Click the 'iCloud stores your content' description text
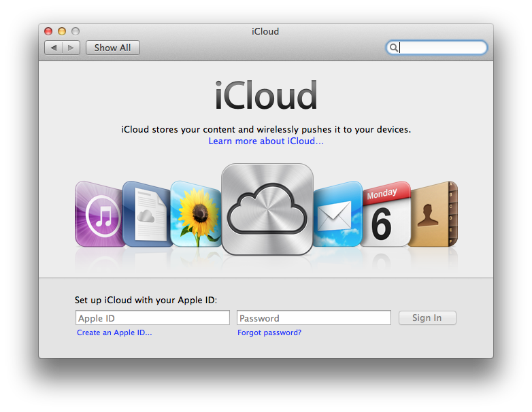Image resolution: width=532 pixels, height=412 pixels. [x=266, y=130]
